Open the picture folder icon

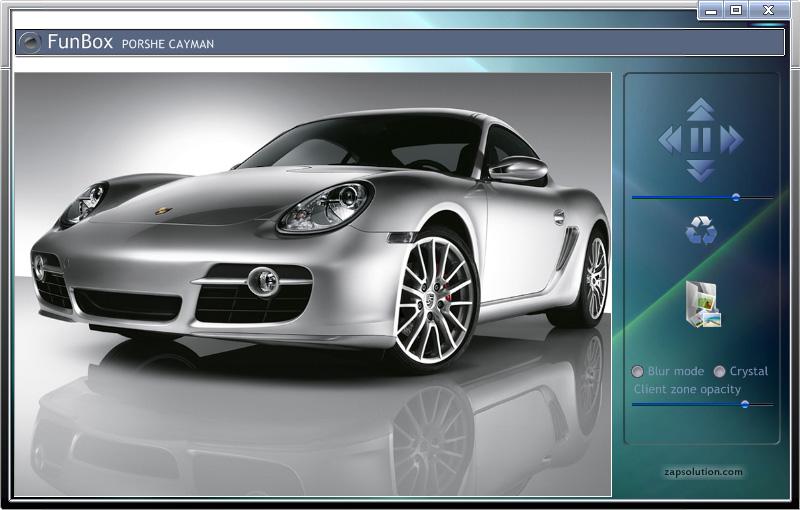click(703, 304)
